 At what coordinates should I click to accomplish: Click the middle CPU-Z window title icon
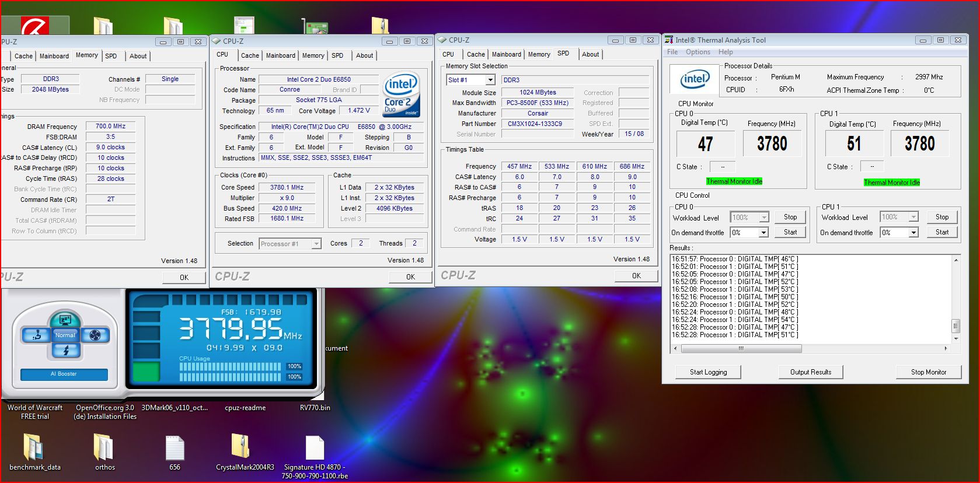tap(217, 41)
